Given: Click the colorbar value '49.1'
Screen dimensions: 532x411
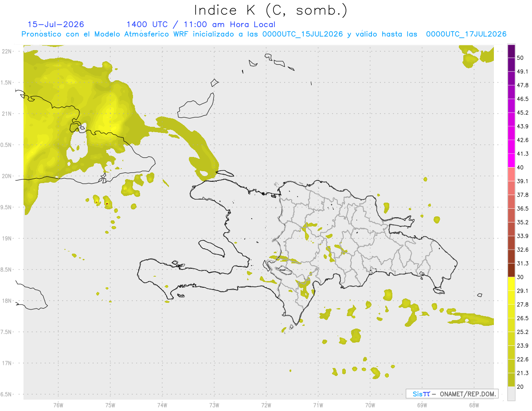Looking at the screenshot, I should 523,71.
